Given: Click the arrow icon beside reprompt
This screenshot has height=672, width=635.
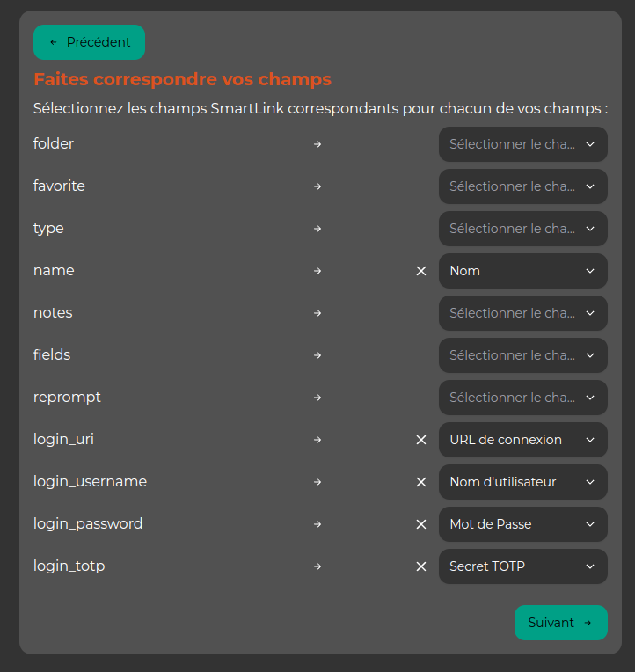Looking at the screenshot, I should pyautogui.click(x=317, y=398).
